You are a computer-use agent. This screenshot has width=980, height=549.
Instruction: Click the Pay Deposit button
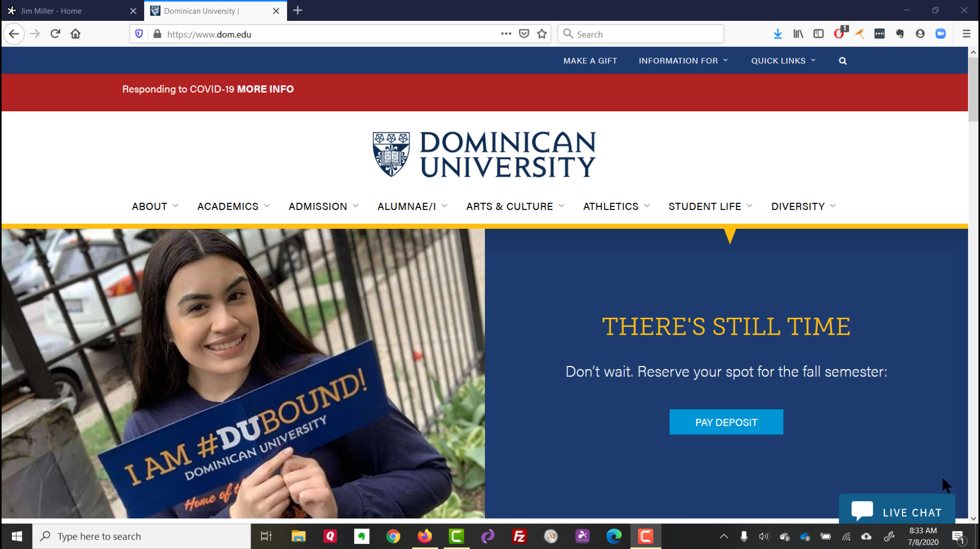[x=726, y=422]
